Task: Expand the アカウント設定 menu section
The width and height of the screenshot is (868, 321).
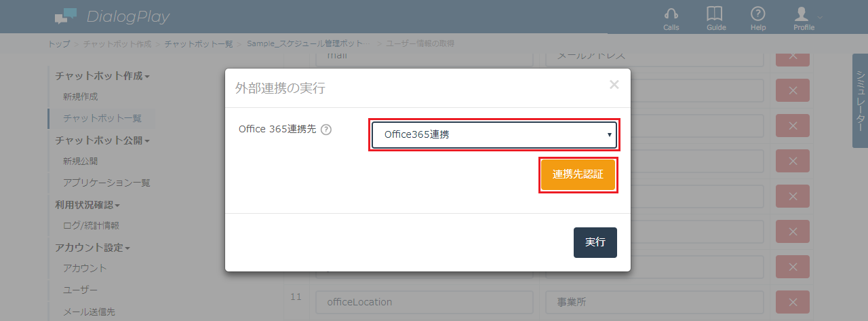Action: pos(92,247)
